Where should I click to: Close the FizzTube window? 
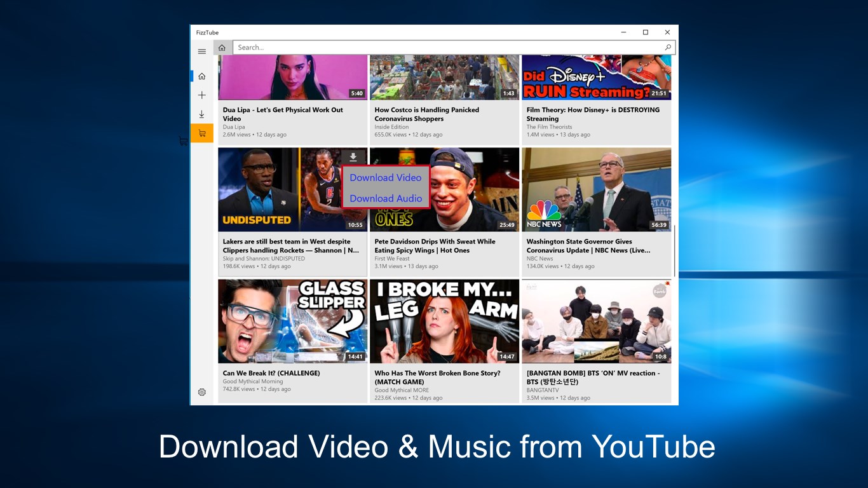[x=667, y=32]
